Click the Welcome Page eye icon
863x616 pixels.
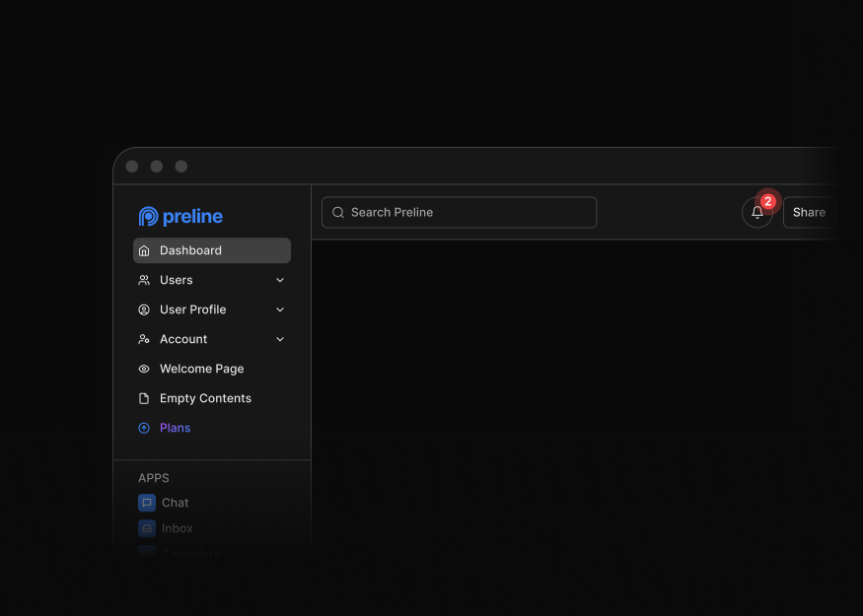[x=144, y=369]
